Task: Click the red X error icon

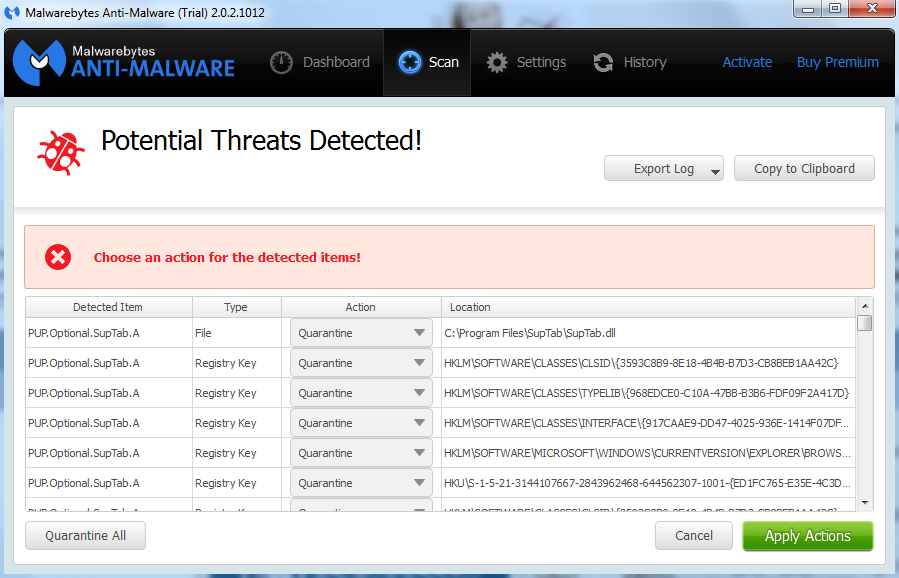Action: click(x=58, y=257)
